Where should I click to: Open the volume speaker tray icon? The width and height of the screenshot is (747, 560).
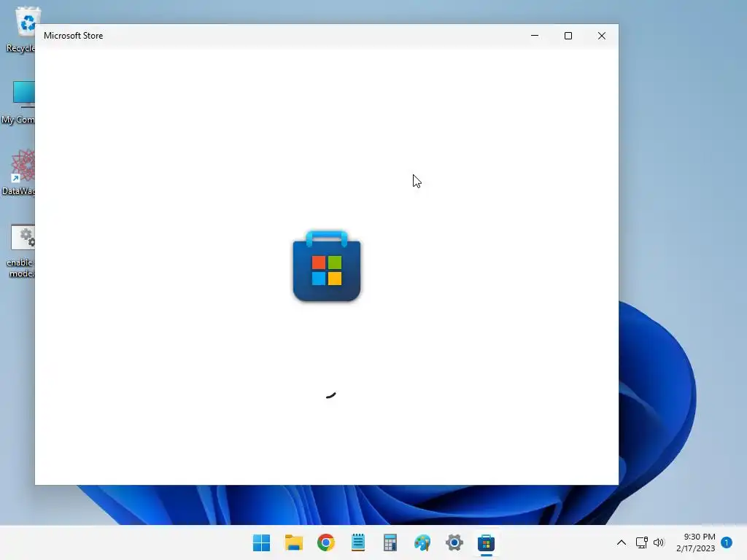click(659, 542)
